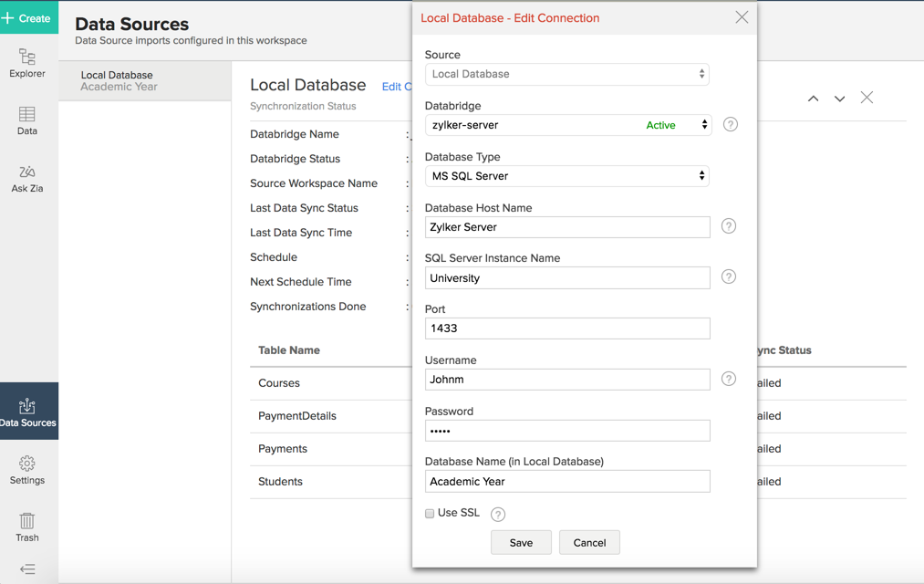Launch Ask Zia assistant
This screenshot has height=584, width=924.
[x=27, y=179]
